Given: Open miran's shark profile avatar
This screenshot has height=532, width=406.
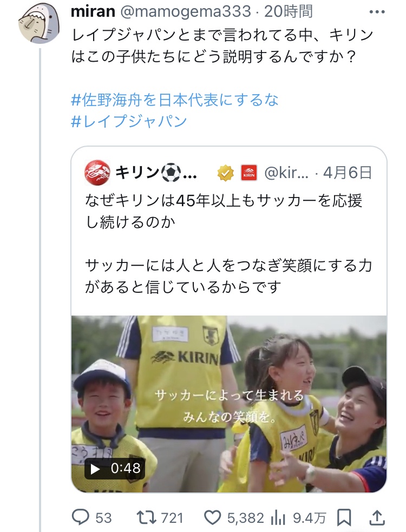Looking at the screenshot, I should point(38,24).
